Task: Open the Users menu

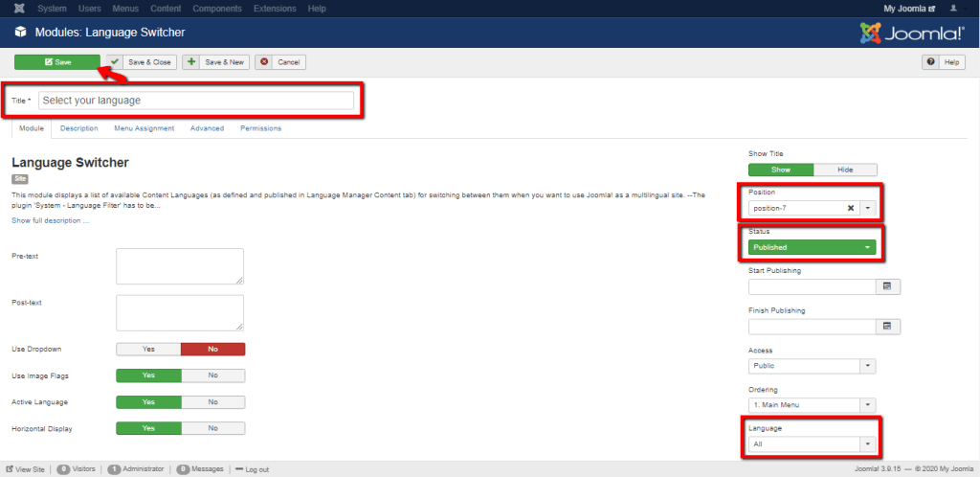Action: [x=89, y=9]
